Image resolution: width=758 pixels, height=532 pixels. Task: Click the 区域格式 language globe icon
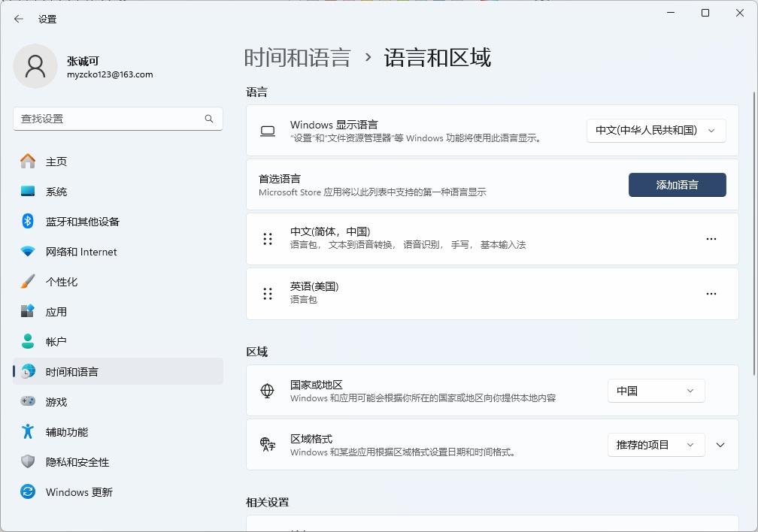tap(268, 445)
